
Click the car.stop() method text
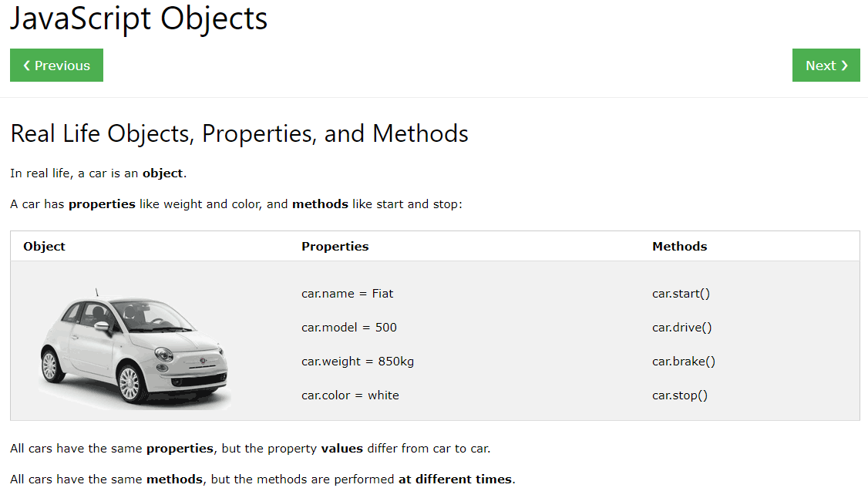[x=680, y=395]
